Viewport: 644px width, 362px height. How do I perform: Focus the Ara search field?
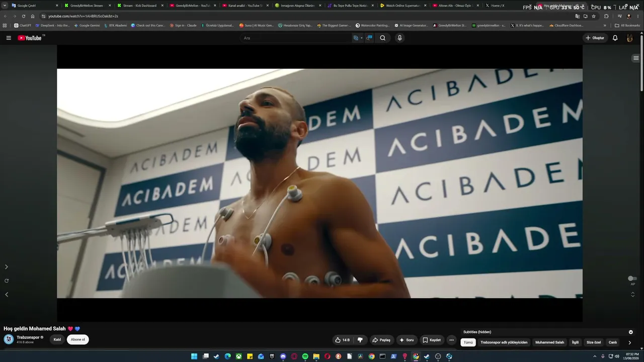coord(297,38)
